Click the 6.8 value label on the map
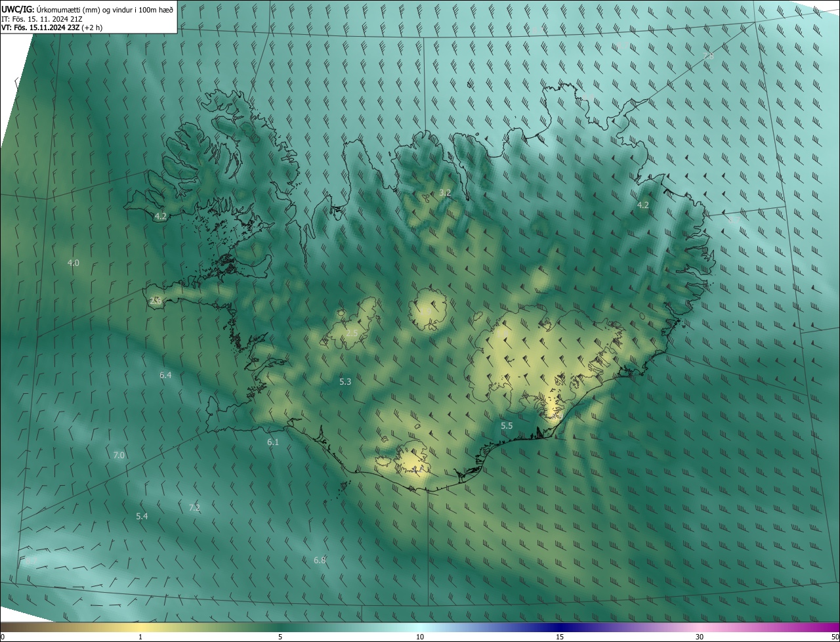 point(320,560)
